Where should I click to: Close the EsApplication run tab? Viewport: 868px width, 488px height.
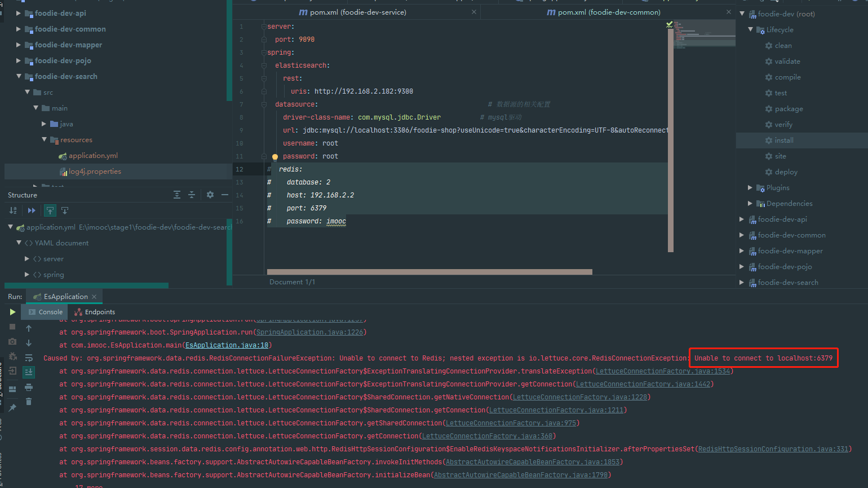click(94, 297)
